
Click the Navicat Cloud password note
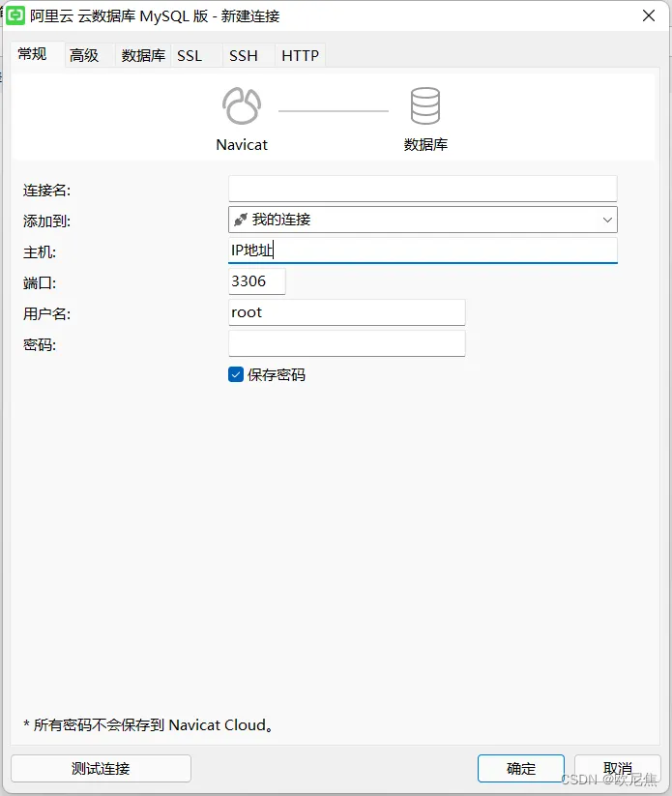point(148,725)
